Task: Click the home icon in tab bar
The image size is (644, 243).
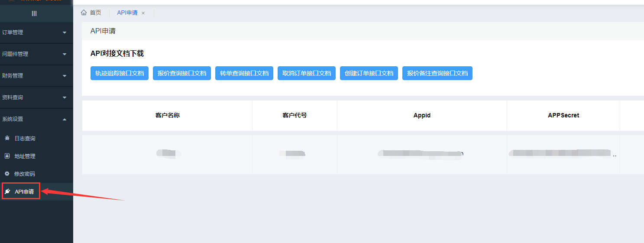Action: (84, 13)
